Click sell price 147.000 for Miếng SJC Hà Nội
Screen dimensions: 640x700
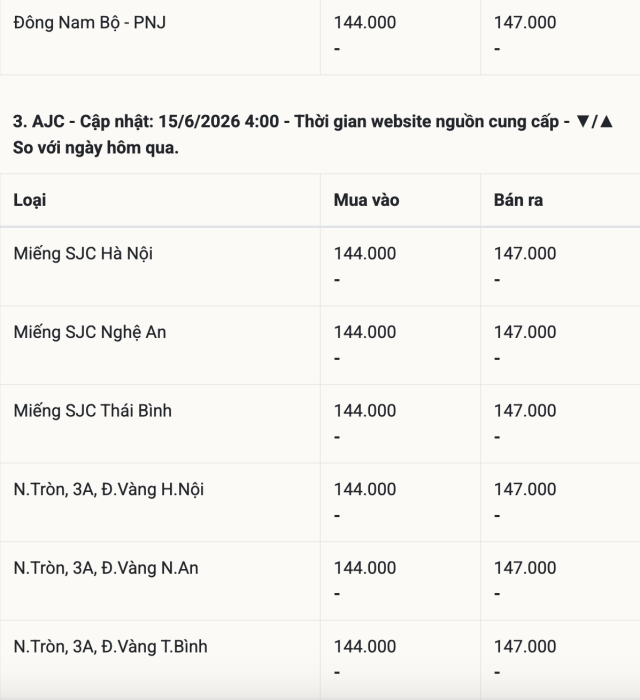(525, 254)
